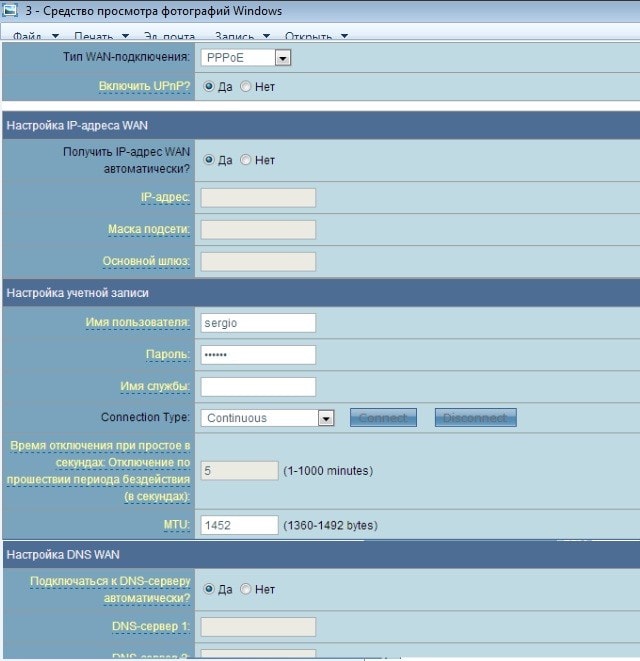Focus the Пароль password field

click(x=258, y=355)
